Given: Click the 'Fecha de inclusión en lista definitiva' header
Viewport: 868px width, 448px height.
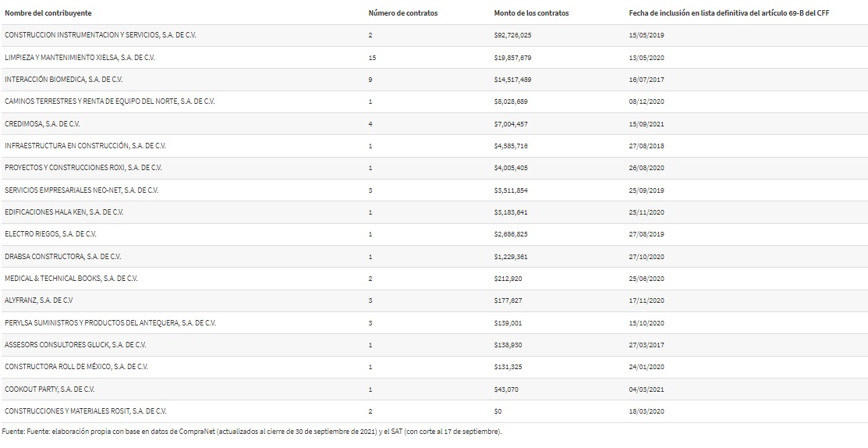Looking at the screenshot, I should pyautogui.click(x=729, y=12).
